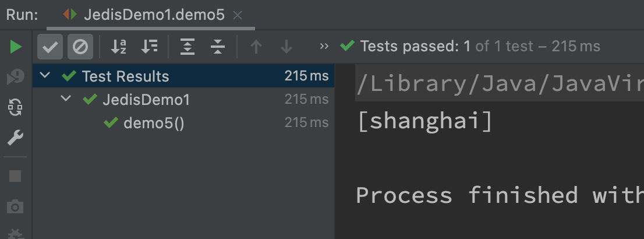Go to previous failed test arrow
This screenshot has width=644, height=239.
tap(256, 47)
